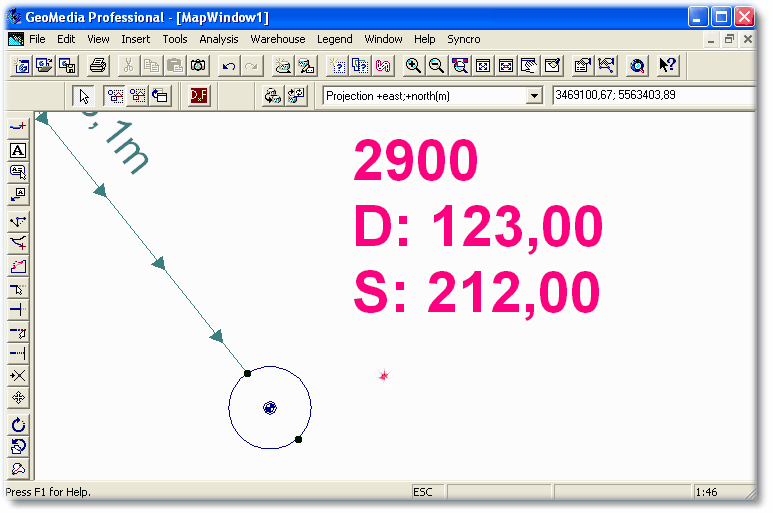Click the Zoom In magnifier icon
Image resolution: width=773 pixels, height=513 pixels.
(x=413, y=66)
